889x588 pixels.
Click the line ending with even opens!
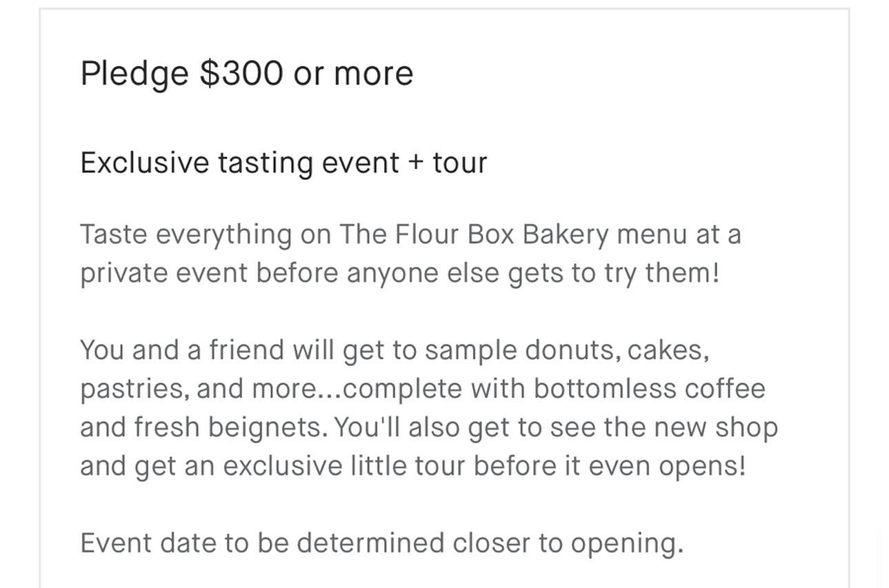(x=412, y=466)
